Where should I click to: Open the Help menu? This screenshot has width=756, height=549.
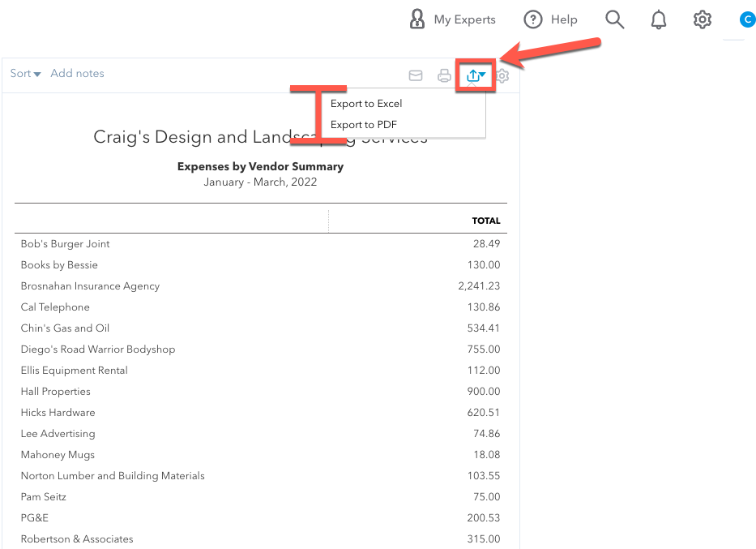(550, 19)
